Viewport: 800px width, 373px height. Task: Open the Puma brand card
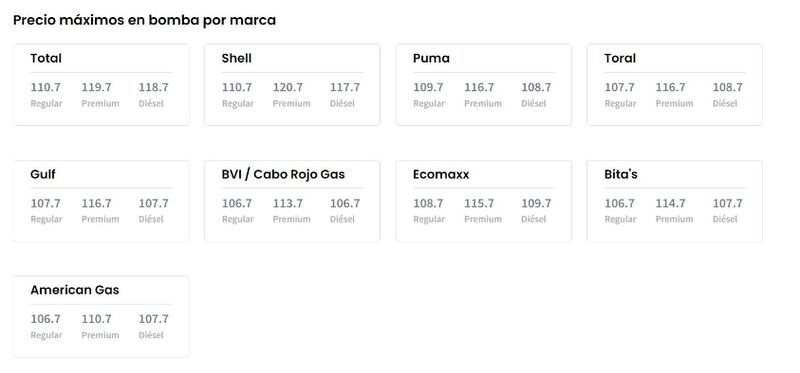click(x=484, y=84)
